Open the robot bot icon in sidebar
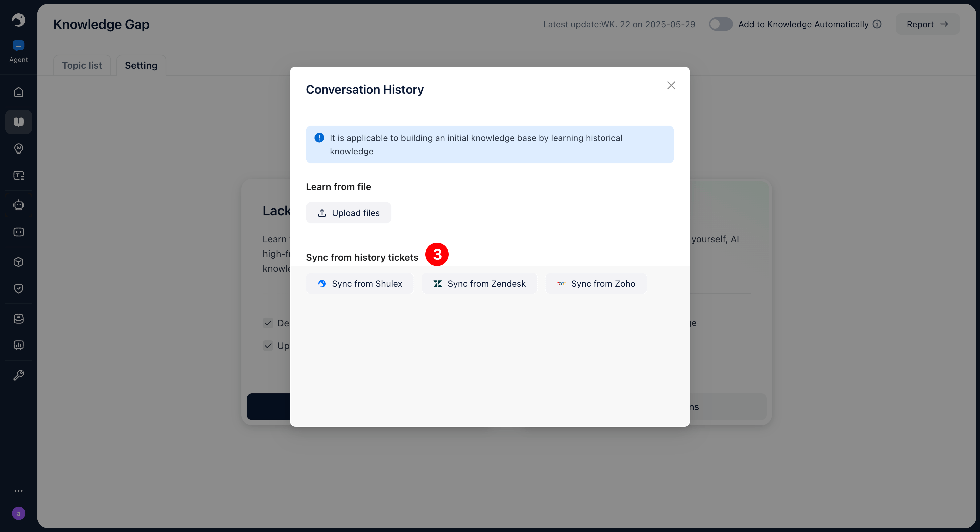 (18, 205)
